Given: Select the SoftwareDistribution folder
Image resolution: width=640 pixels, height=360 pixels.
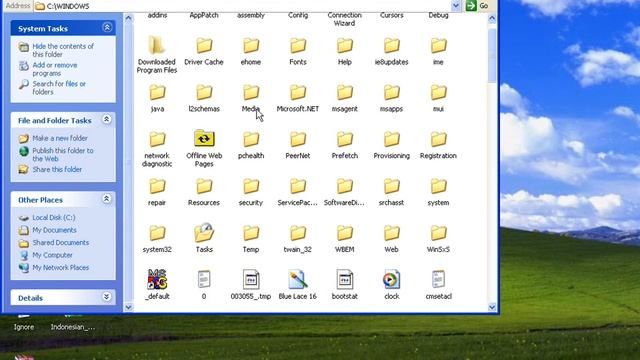Looking at the screenshot, I should coord(344,192).
